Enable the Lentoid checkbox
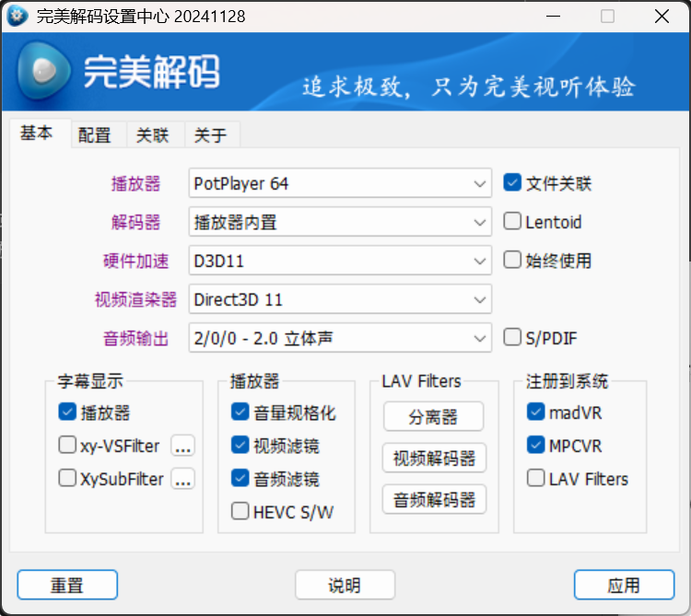This screenshot has height=616, width=691. pyautogui.click(x=513, y=222)
